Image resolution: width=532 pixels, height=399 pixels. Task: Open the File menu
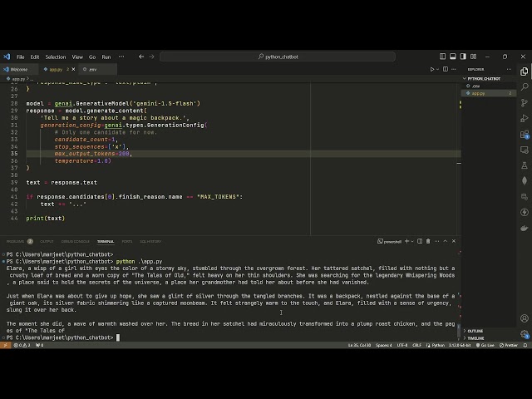tap(20, 57)
